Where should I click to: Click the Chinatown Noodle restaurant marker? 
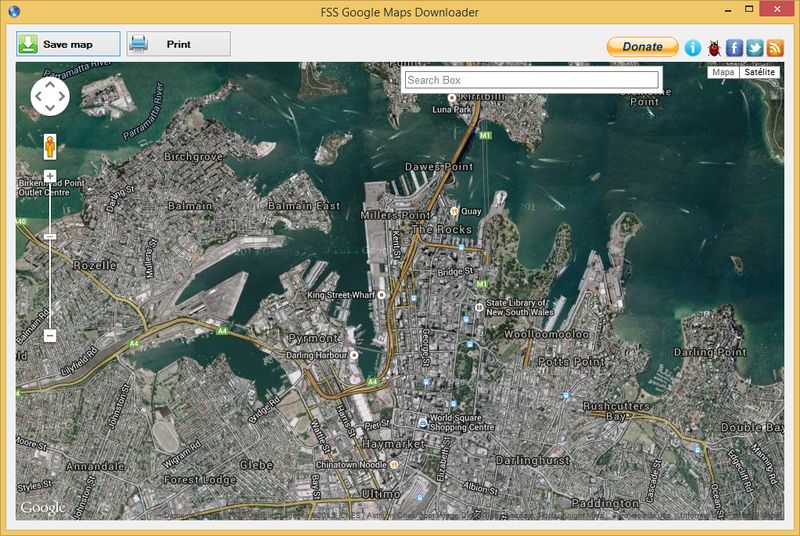(393, 465)
